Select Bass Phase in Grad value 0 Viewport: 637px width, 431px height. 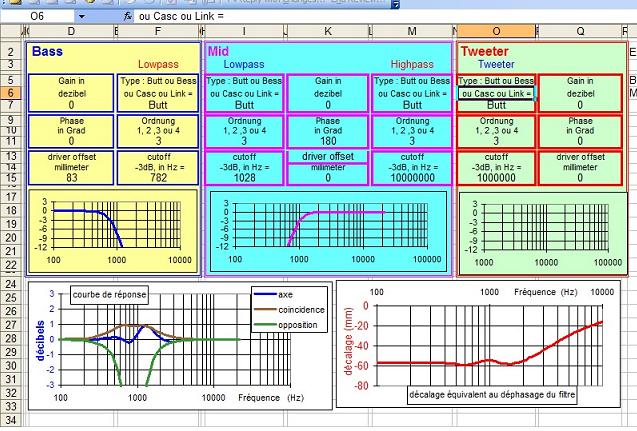[x=71, y=141]
